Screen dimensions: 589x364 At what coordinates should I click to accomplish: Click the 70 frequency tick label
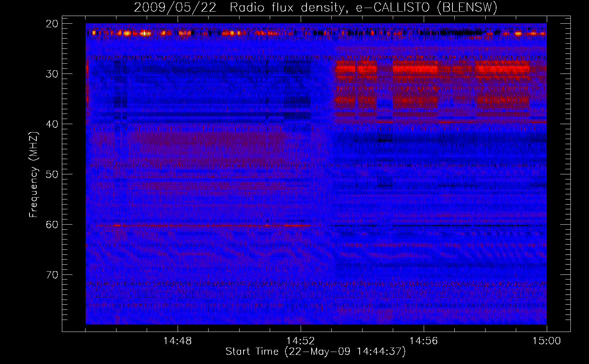point(52,275)
